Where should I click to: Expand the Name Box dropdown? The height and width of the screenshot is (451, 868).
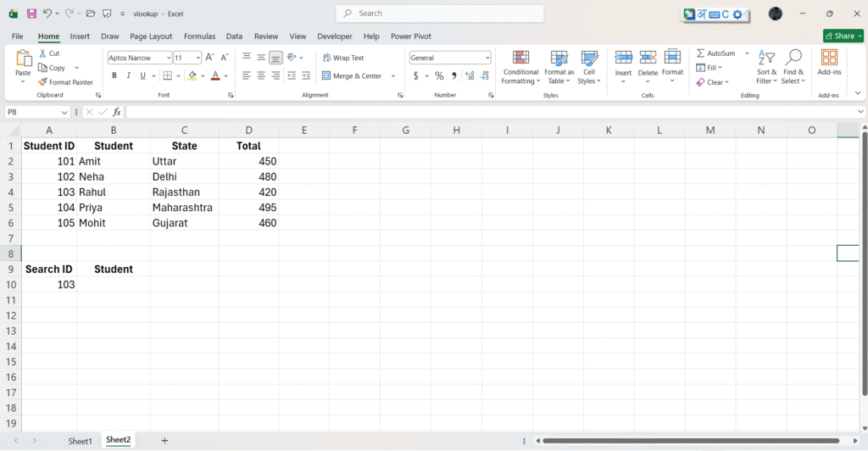(64, 113)
